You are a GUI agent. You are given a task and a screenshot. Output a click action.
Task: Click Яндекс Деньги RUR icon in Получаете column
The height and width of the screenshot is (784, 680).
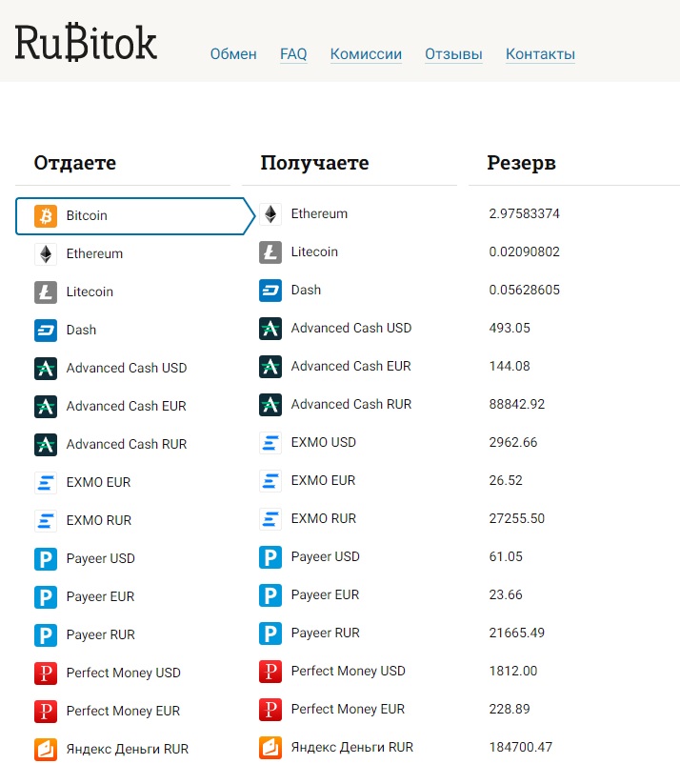click(x=270, y=748)
